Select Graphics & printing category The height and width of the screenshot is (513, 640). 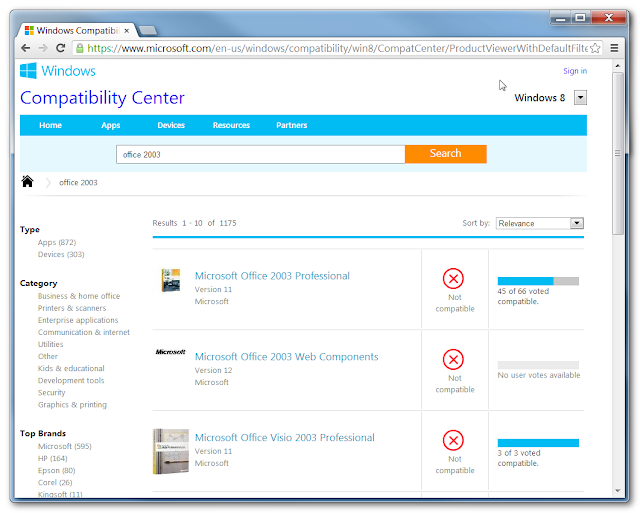(72, 404)
